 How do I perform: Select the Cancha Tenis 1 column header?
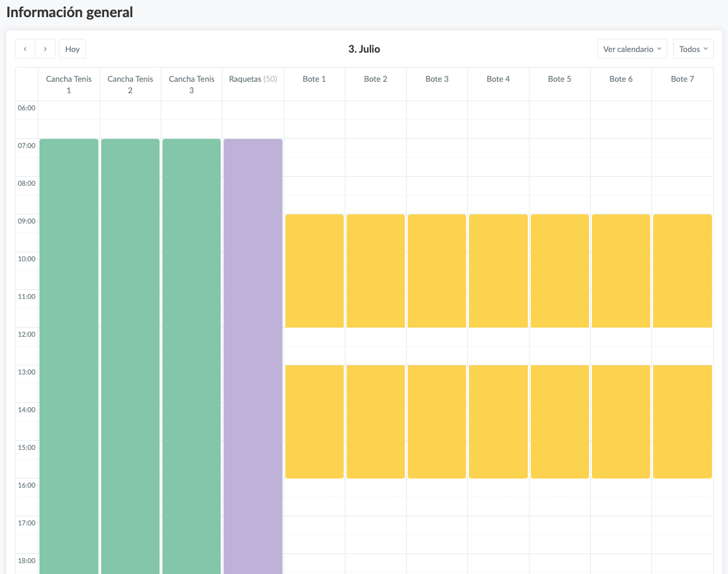tap(69, 85)
